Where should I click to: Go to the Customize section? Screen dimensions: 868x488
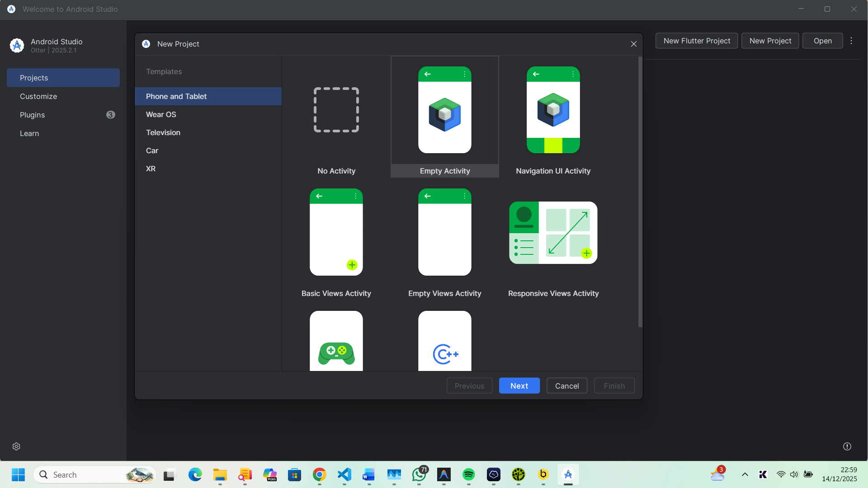(38, 96)
